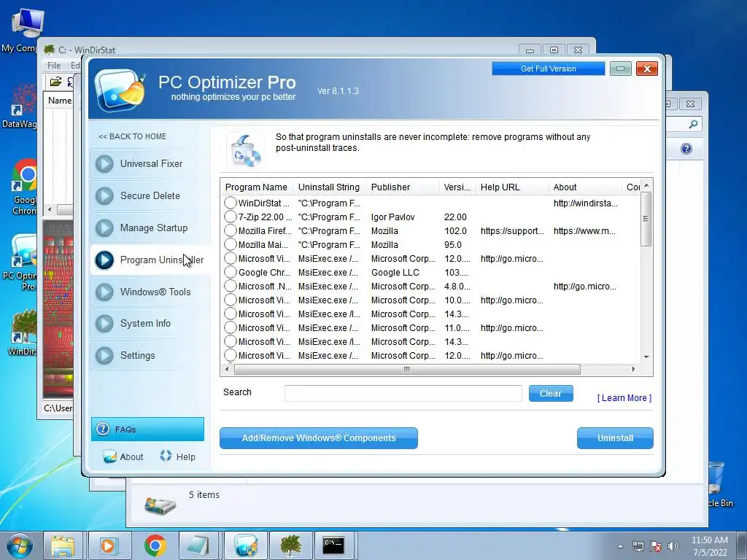This screenshot has height=560, width=747.
Task: Click the version 102.0 cell
Action: tap(455, 231)
